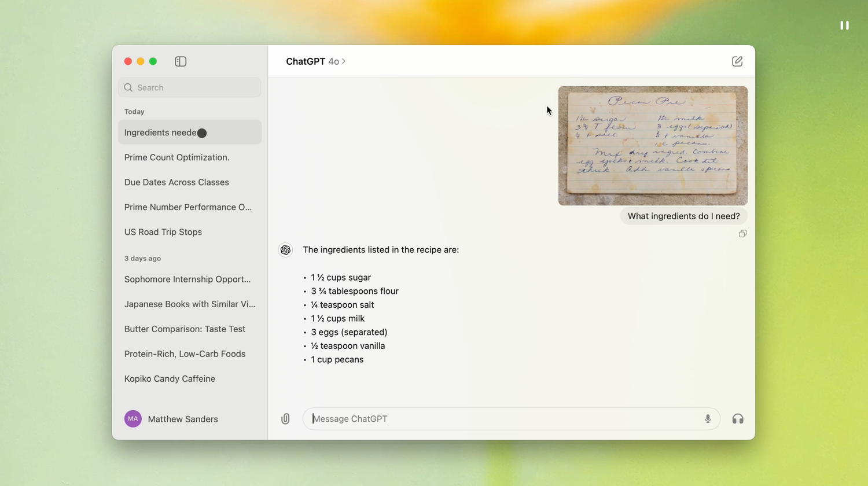Close the ChatGPT window with red button
868x486 pixels.
[128, 61]
